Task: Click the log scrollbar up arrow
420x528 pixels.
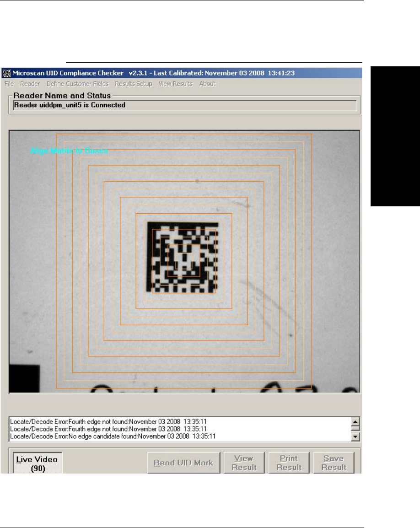Action: coord(355,421)
